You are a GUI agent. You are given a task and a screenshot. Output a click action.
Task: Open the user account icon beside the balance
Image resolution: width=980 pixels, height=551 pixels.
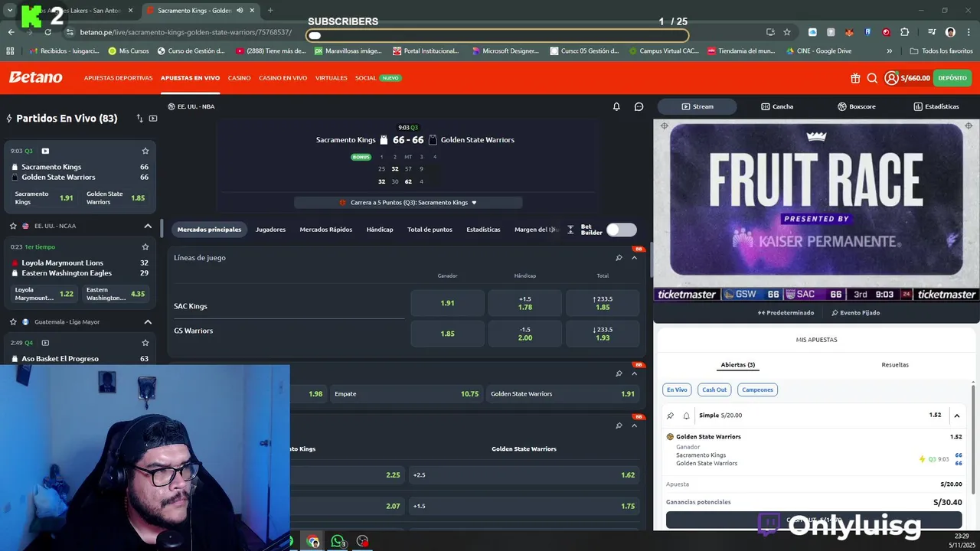tap(891, 78)
